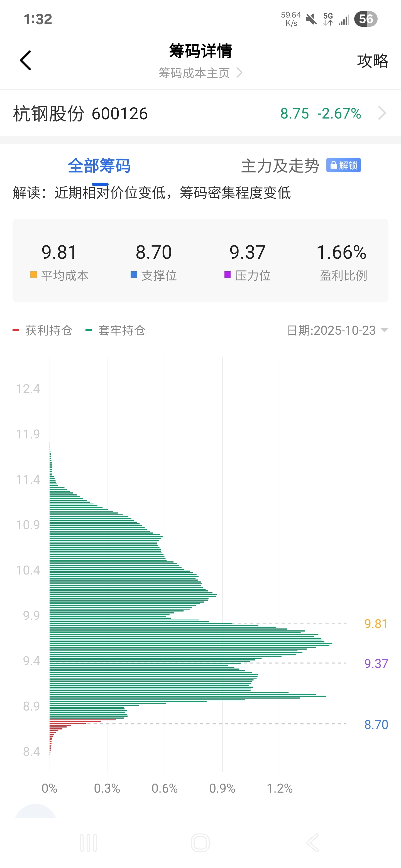
Task: Tap the 8.70 support level chart label
Action: [x=376, y=724]
